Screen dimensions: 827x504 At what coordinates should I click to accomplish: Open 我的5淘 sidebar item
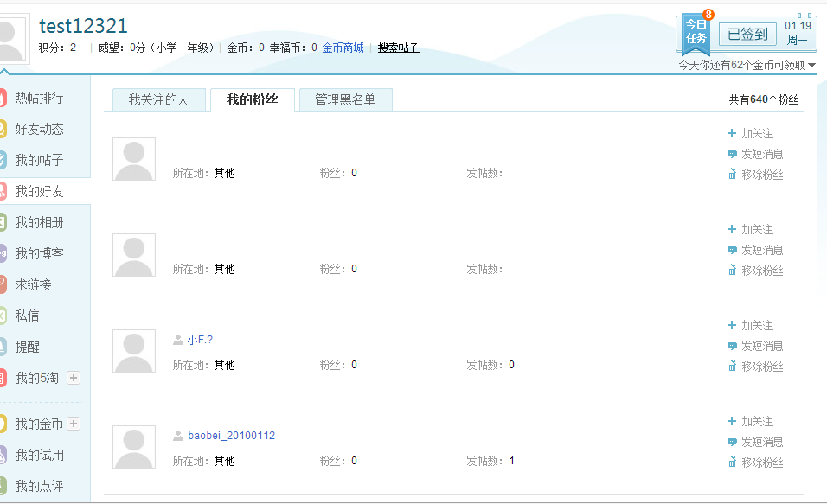[x=36, y=378]
